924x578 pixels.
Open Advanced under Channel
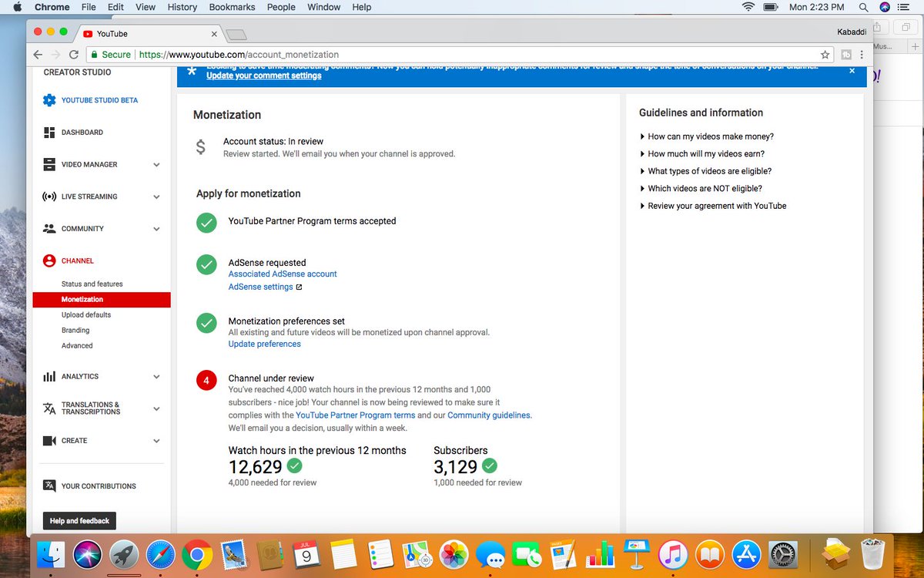click(77, 346)
